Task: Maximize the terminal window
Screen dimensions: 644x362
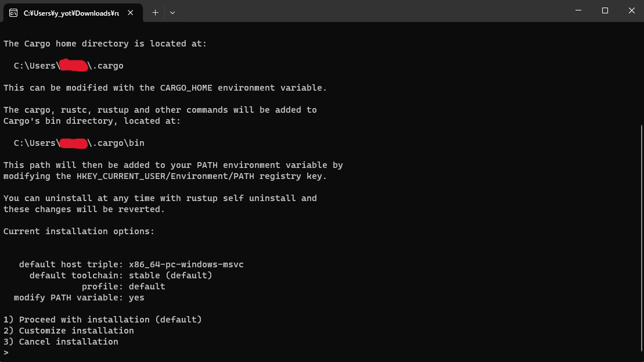Action: (x=604, y=10)
